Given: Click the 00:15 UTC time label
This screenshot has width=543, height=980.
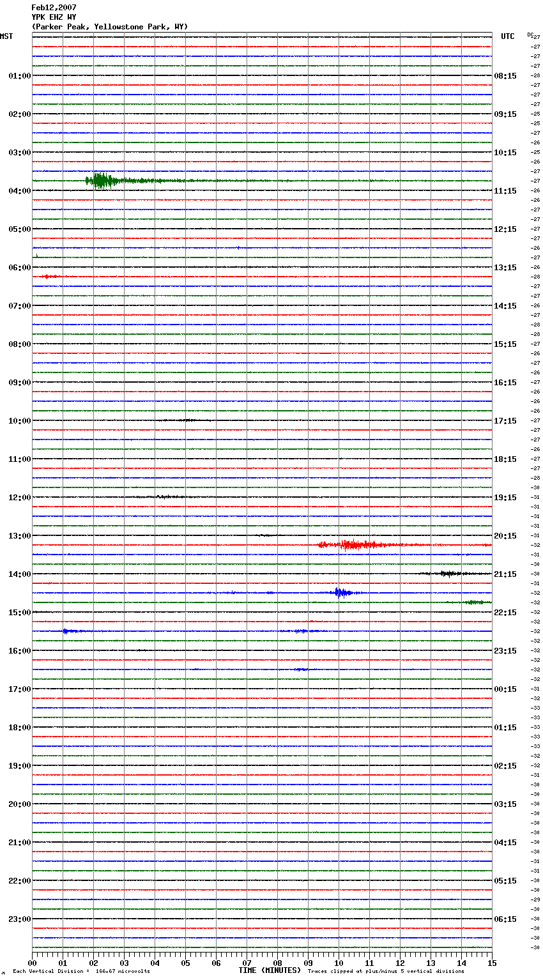Looking at the screenshot, I should pyautogui.click(x=505, y=689).
